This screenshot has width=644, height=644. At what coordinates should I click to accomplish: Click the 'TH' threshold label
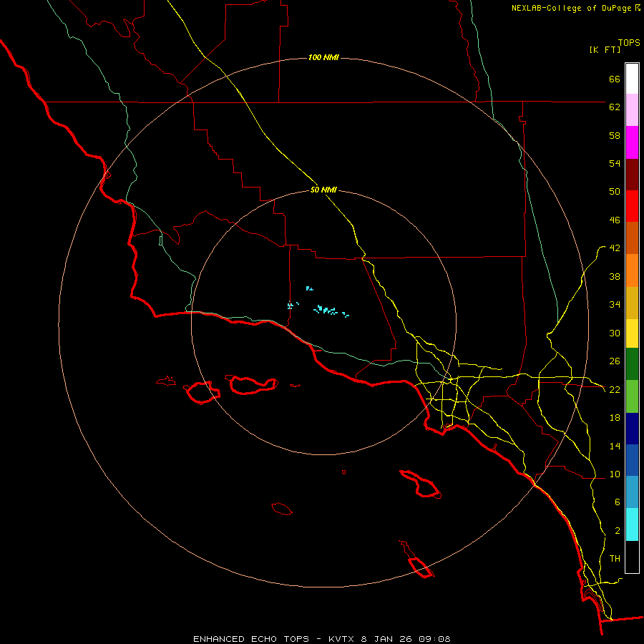(x=615, y=559)
